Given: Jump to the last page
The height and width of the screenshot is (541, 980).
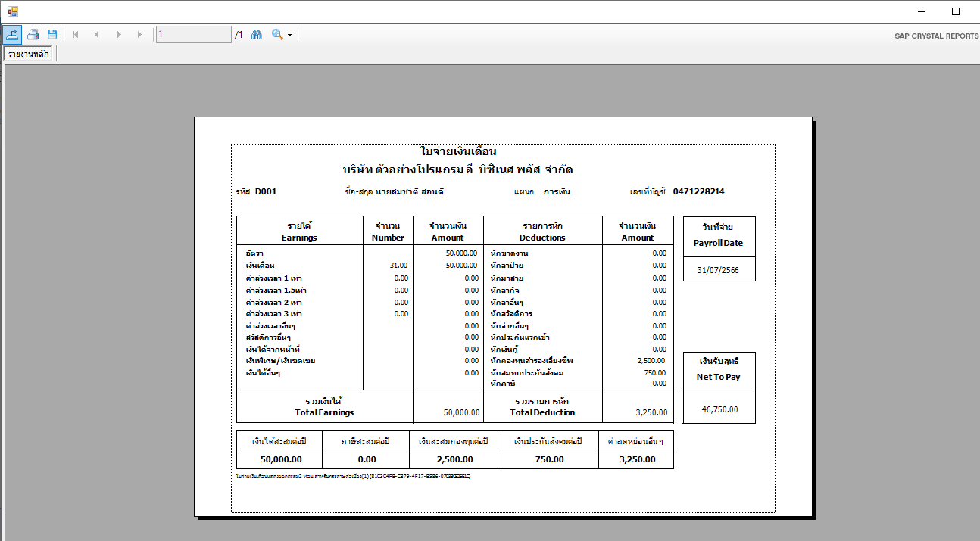Looking at the screenshot, I should [x=140, y=34].
